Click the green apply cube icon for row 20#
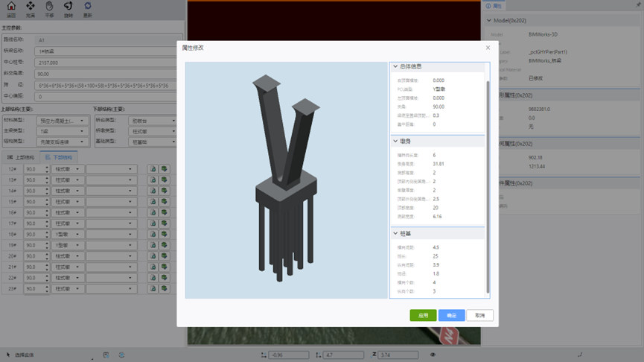Image resolution: width=644 pixels, height=362 pixels. 165,256
